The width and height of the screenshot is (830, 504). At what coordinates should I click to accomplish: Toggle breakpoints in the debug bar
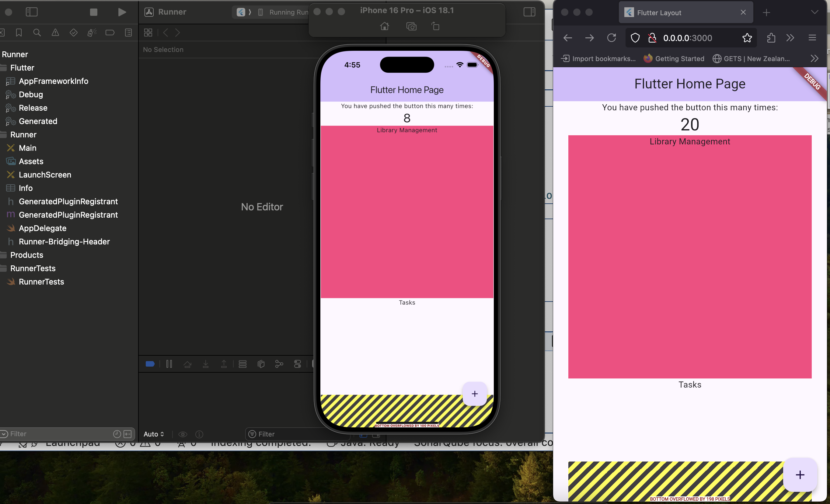[150, 364]
